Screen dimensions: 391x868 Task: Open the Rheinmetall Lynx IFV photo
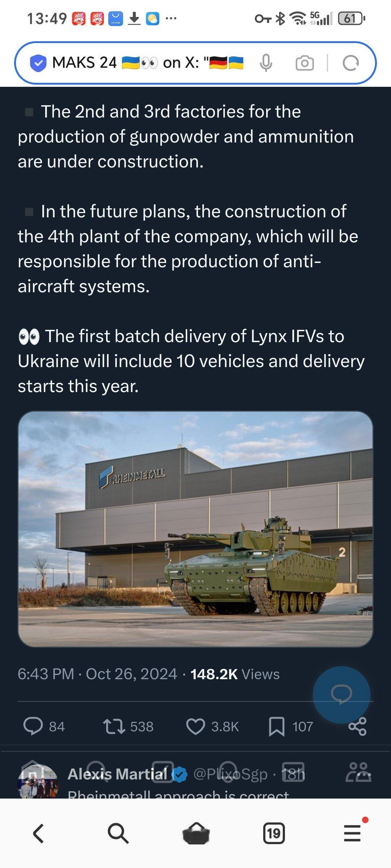click(x=195, y=529)
